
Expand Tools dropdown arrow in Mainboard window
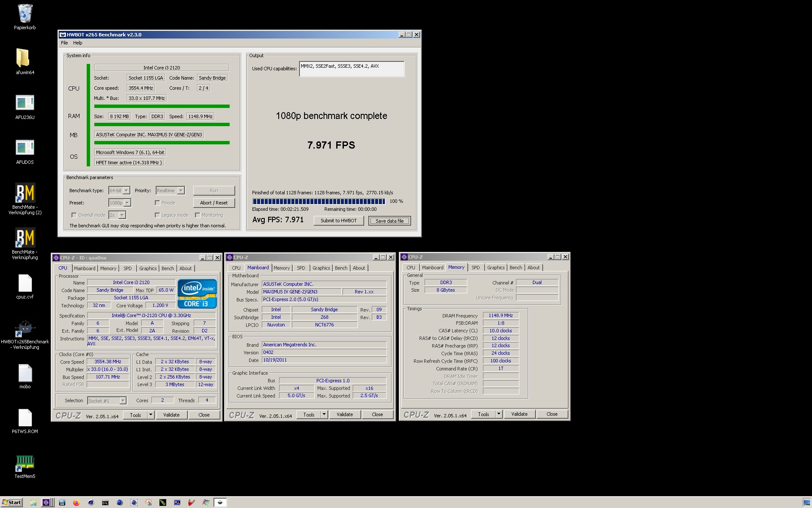[324, 414]
